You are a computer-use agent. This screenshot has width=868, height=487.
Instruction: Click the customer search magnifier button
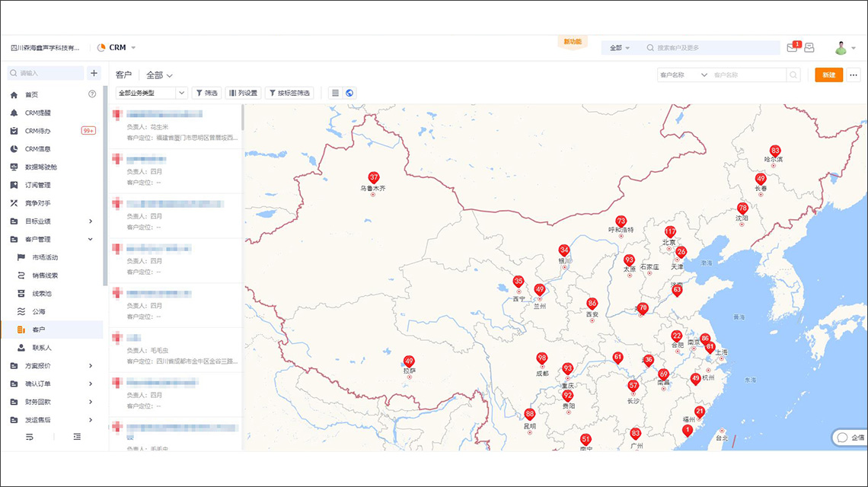[x=794, y=75]
